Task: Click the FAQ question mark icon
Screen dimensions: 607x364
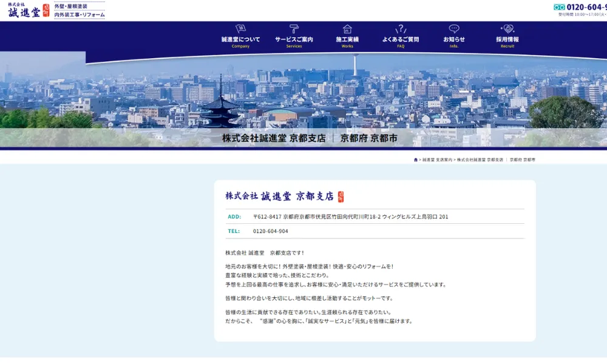Action: click(399, 27)
